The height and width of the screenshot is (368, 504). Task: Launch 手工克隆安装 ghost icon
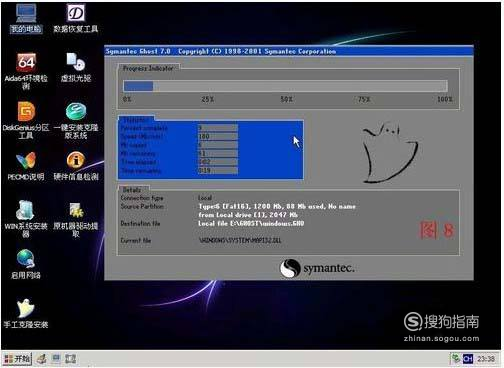point(26,314)
